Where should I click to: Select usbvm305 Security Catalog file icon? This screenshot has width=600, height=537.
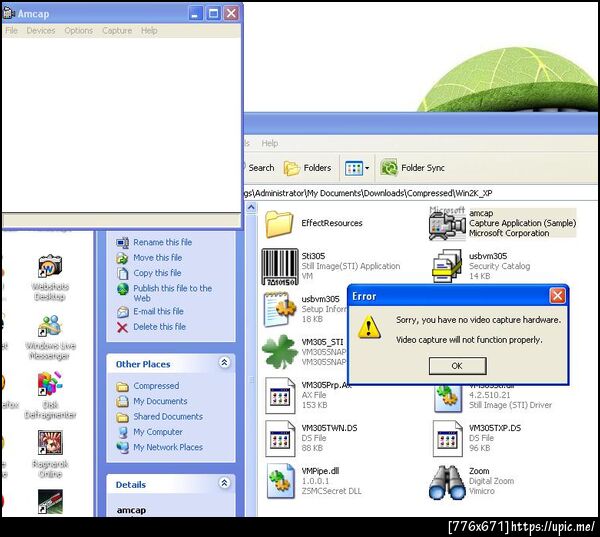447,266
